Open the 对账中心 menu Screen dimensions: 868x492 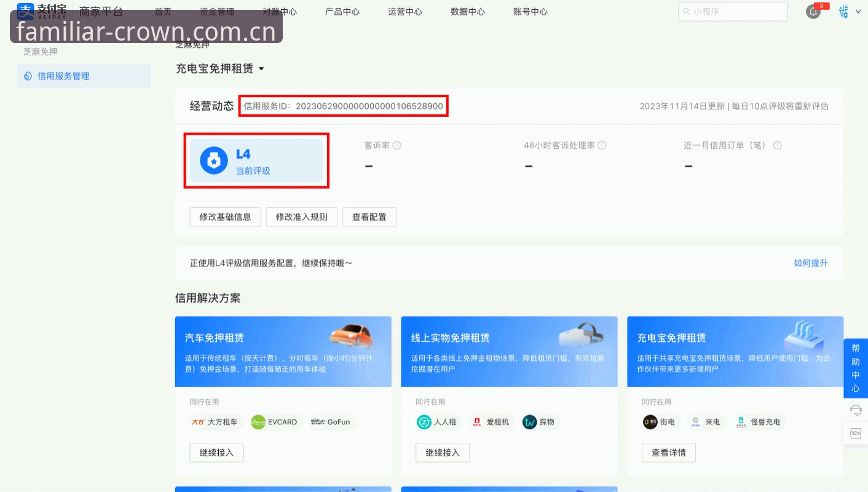point(280,12)
